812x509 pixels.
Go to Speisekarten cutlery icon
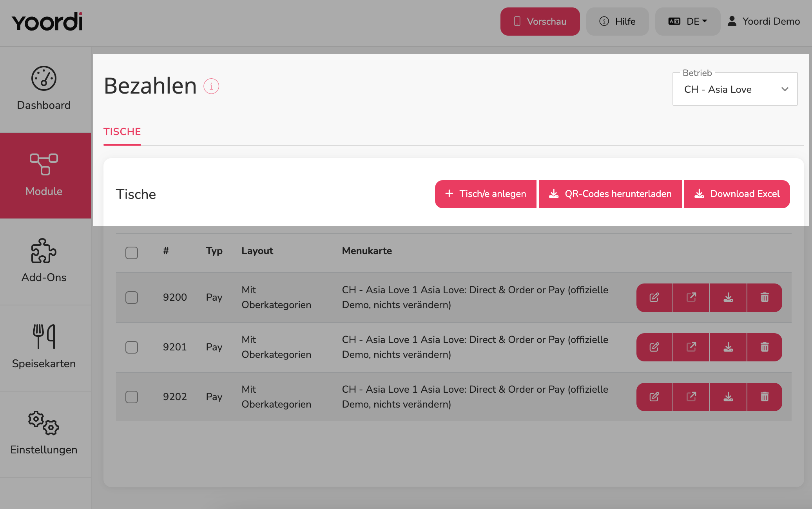[x=44, y=337]
